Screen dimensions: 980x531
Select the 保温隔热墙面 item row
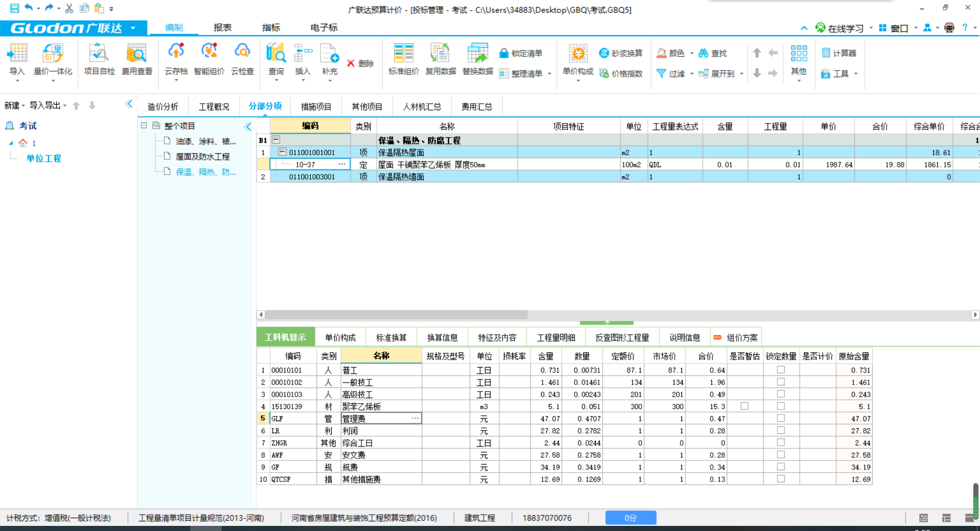click(618, 177)
